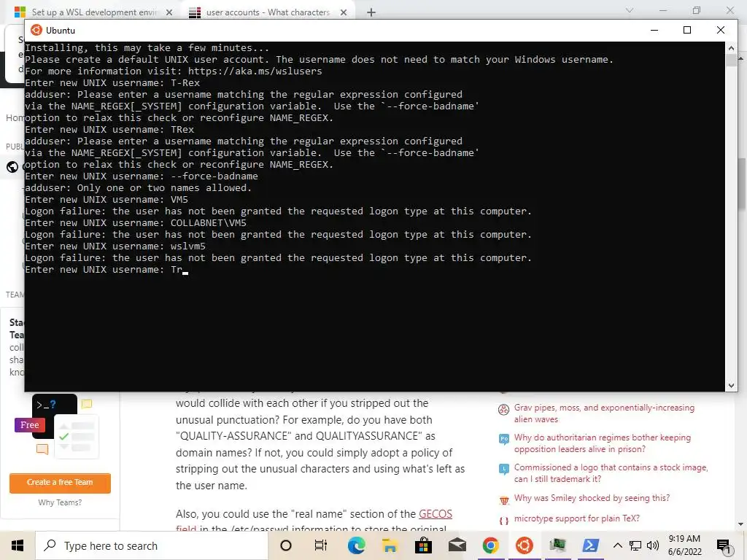The image size is (747, 560).
Task: Open the taskbar clock and date
Action: (x=684, y=545)
